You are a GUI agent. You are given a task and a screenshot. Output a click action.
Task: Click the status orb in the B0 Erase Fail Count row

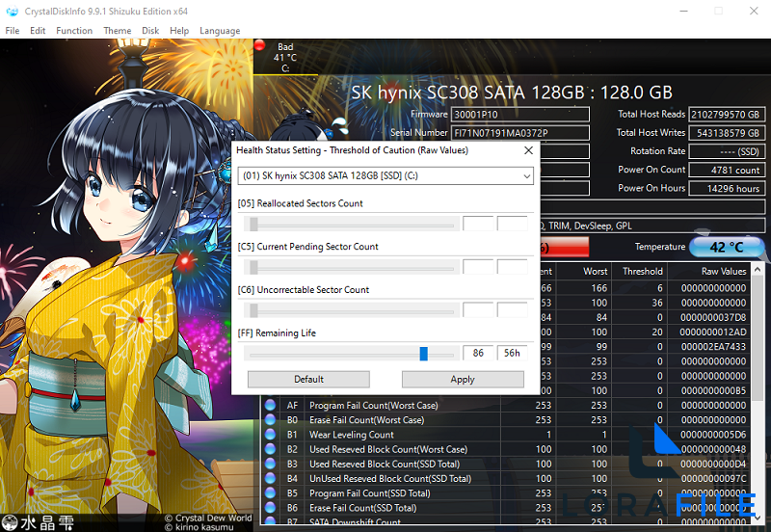270,420
